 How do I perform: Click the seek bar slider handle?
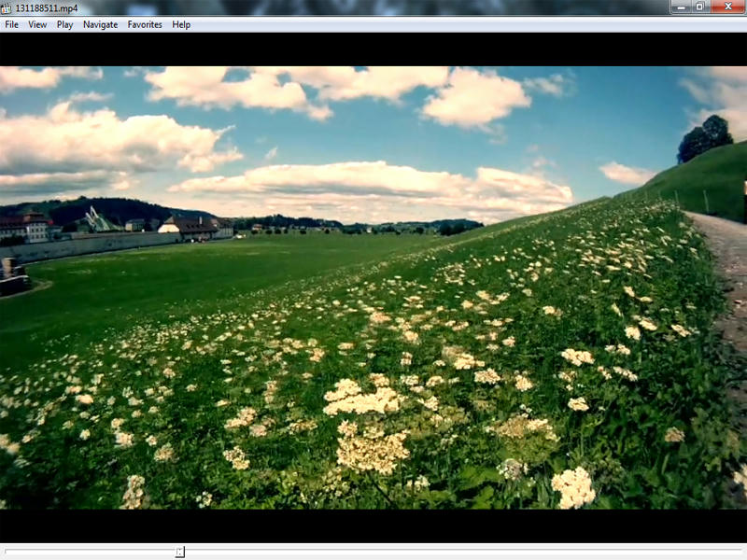pyautogui.click(x=179, y=552)
